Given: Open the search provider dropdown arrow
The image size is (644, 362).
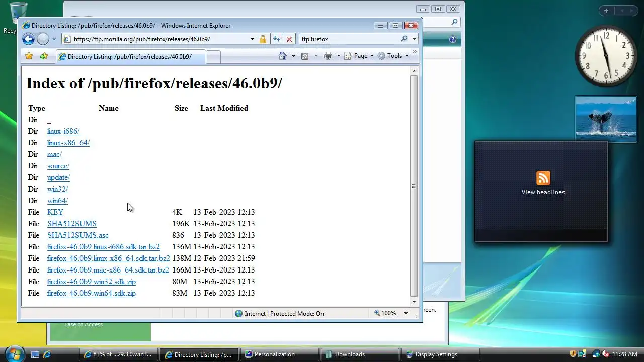Looking at the screenshot, I should click(414, 39).
